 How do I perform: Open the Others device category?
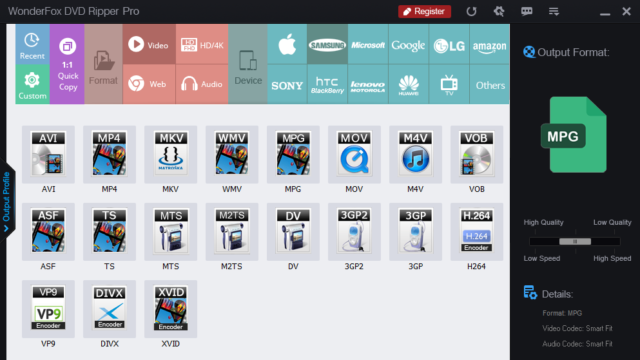(x=489, y=84)
